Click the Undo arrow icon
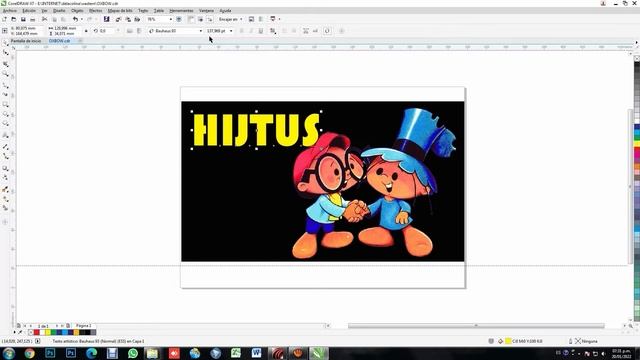Screen dimensions: 640x360 (x=75, y=19)
